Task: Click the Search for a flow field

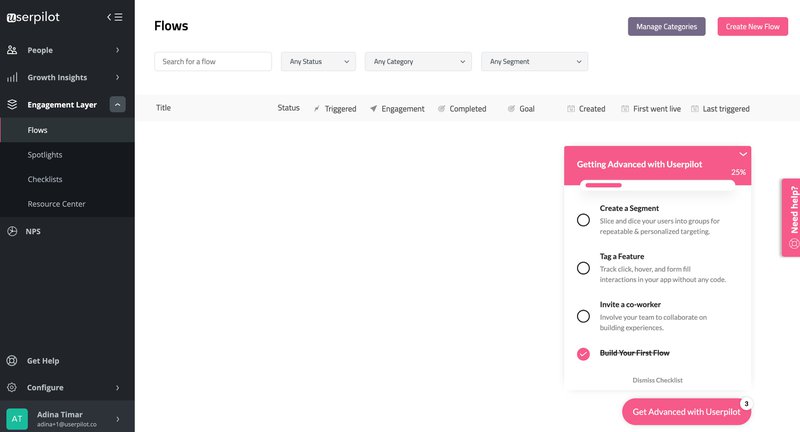Action: pyautogui.click(x=213, y=62)
